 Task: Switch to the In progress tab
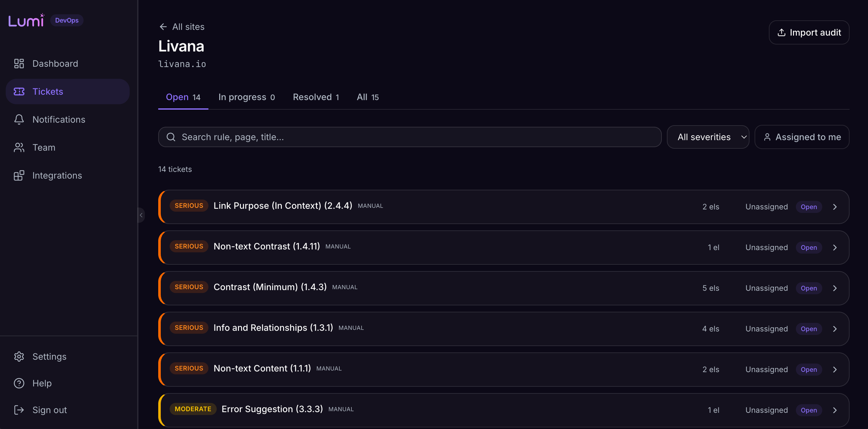tap(246, 97)
